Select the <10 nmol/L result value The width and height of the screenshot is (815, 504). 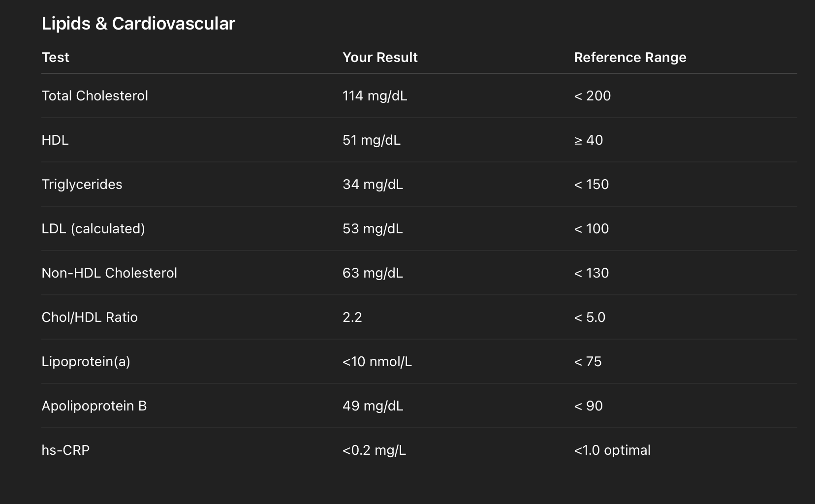click(377, 362)
